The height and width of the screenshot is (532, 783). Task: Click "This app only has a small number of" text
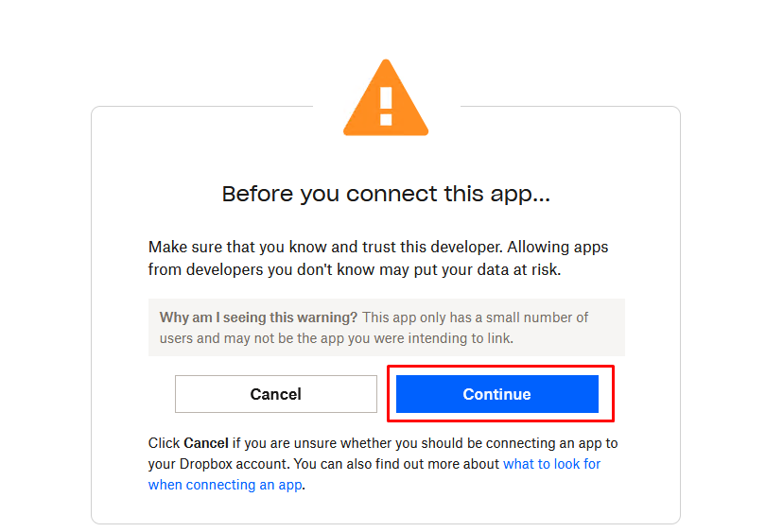pos(475,317)
